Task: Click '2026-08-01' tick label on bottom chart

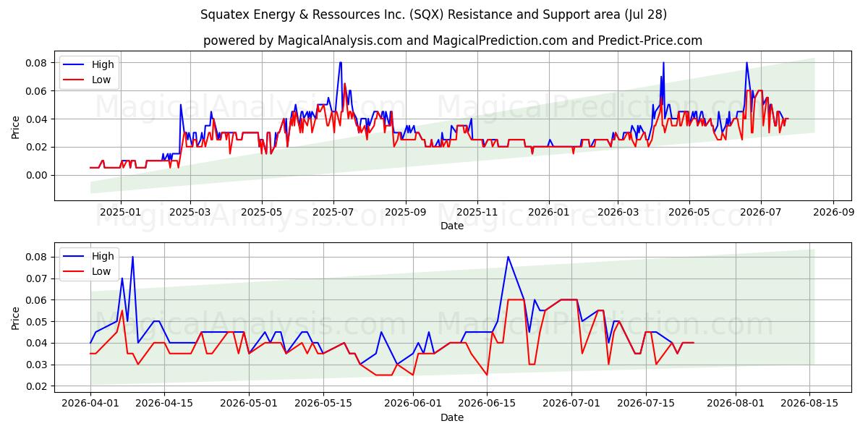Action: coord(736,404)
